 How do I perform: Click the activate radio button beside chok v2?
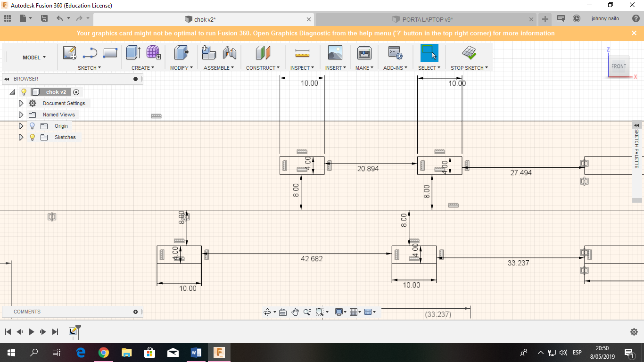(x=76, y=92)
